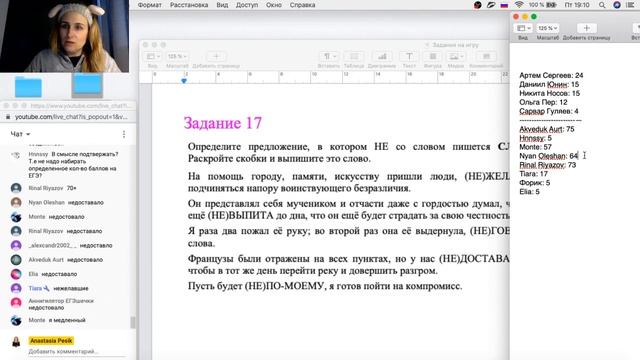
Task: Click the Akveduk Aurt: 75 score line
Action: [547, 129]
